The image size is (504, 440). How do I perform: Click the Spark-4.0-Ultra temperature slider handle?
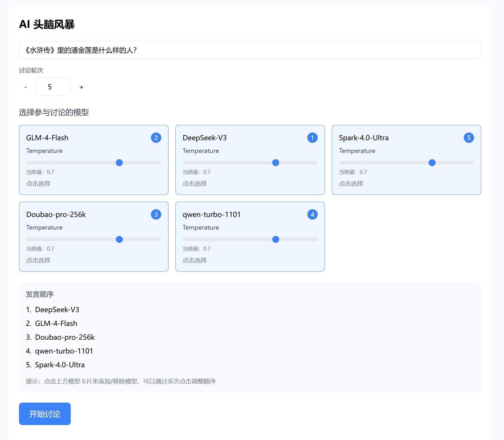click(432, 163)
